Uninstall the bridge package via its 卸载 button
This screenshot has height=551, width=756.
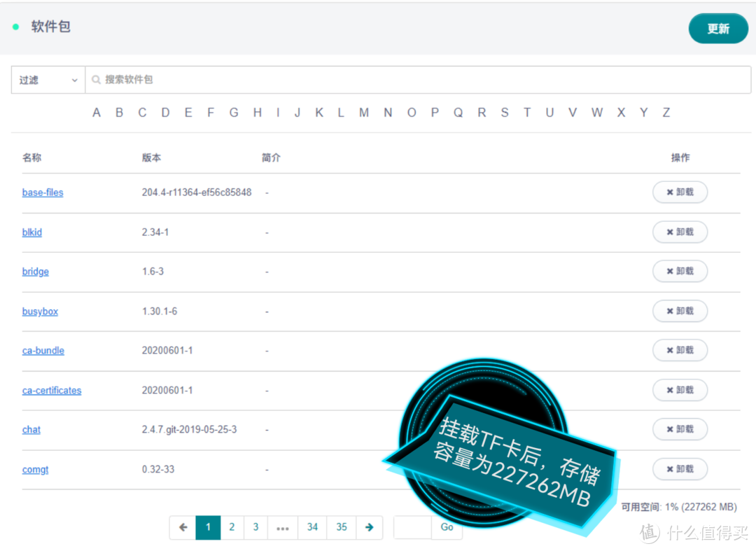point(680,271)
